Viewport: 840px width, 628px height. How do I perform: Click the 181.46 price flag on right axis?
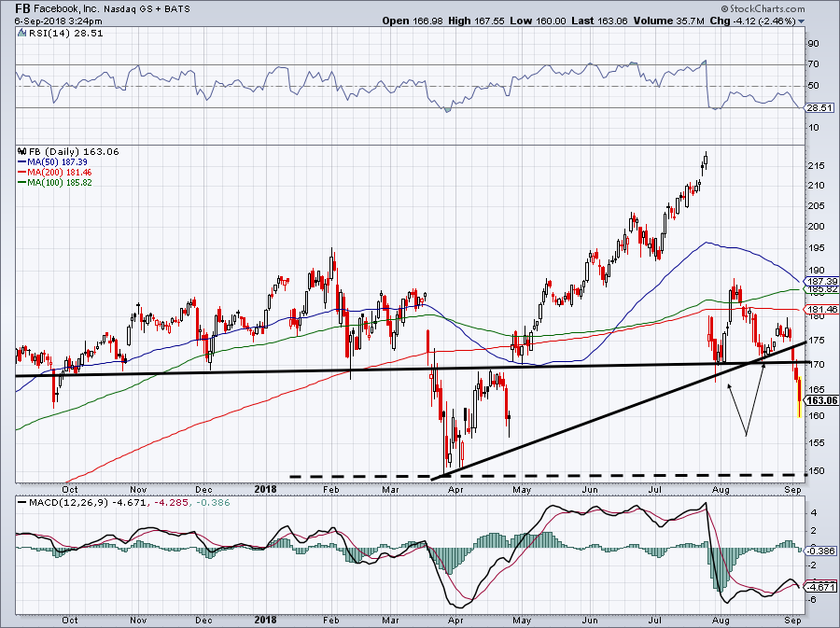[x=822, y=310]
